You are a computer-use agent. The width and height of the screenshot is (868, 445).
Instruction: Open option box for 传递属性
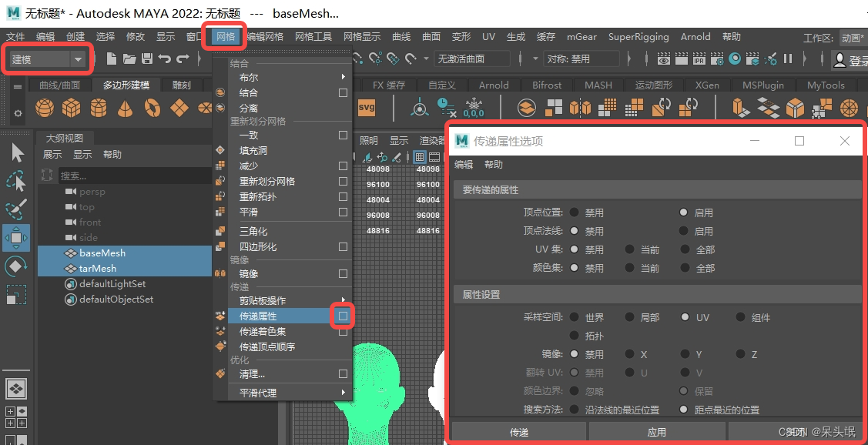tap(344, 316)
